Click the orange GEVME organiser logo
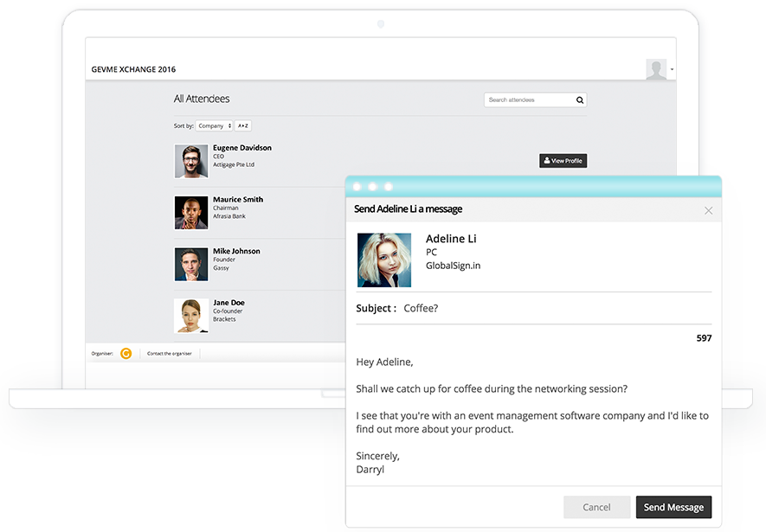This screenshot has height=532, width=766. (x=126, y=353)
